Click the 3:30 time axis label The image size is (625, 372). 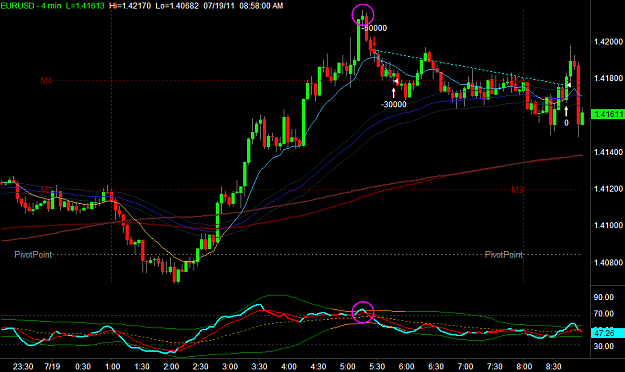(259, 366)
